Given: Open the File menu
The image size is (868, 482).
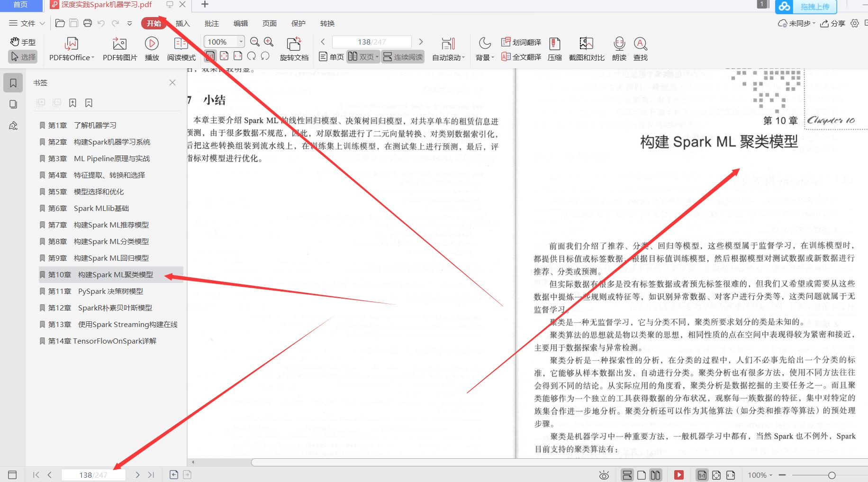Looking at the screenshot, I should [x=23, y=23].
